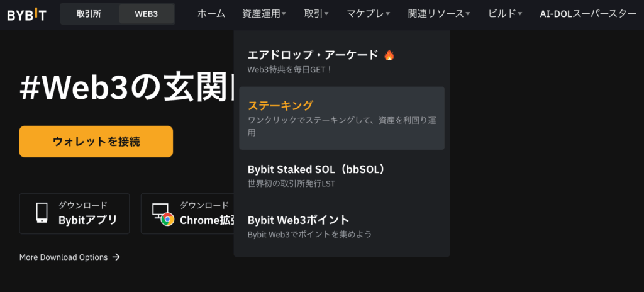Click the More Download Options link
The image size is (644, 292).
click(x=64, y=257)
